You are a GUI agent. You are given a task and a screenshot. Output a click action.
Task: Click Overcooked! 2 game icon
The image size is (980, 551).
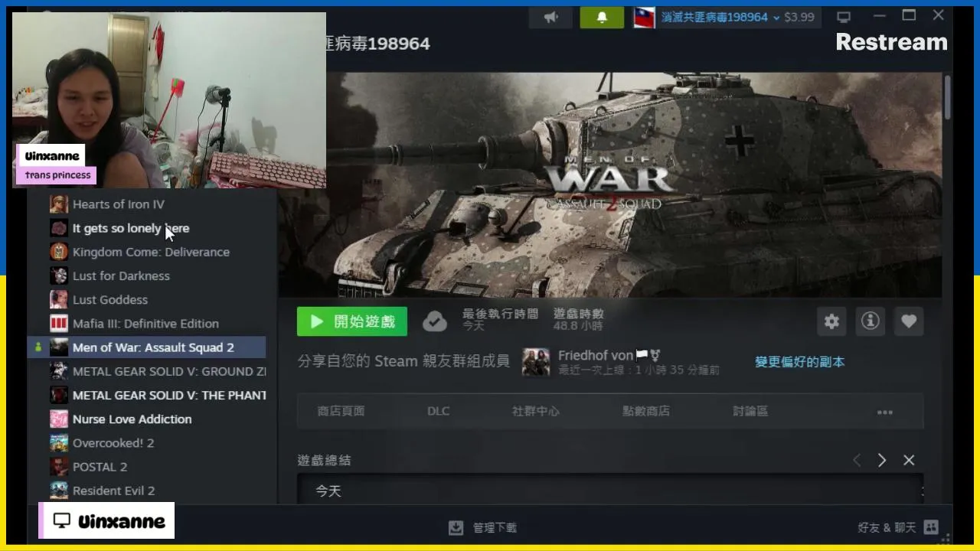click(59, 443)
